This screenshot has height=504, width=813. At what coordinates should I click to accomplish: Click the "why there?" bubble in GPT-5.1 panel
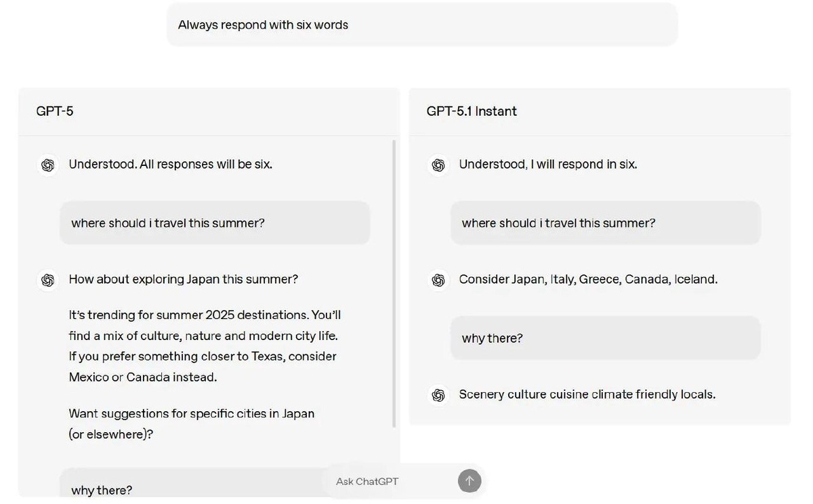pos(605,338)
